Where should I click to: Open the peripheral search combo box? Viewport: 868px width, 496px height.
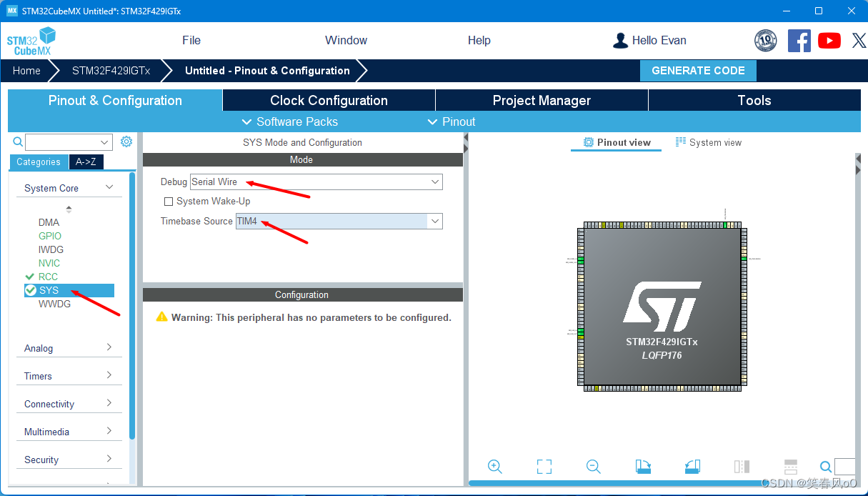[x=69, y=142]
